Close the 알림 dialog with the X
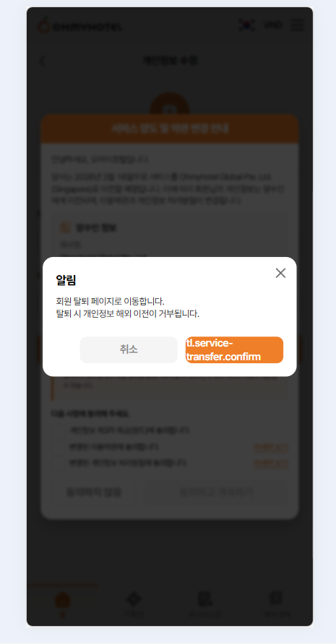 [280, 273]
